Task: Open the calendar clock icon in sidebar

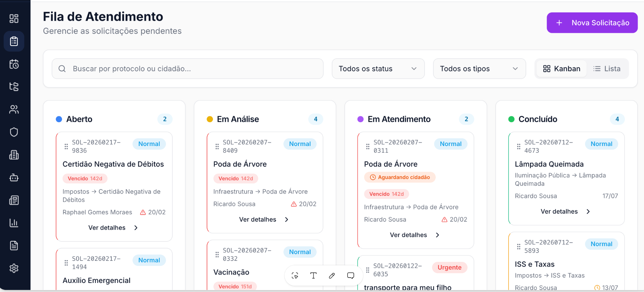Action: (x=14, y=64)
